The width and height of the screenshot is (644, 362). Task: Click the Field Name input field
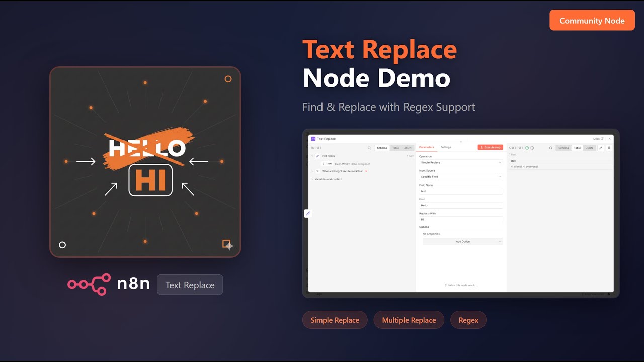tap(461, 191)
